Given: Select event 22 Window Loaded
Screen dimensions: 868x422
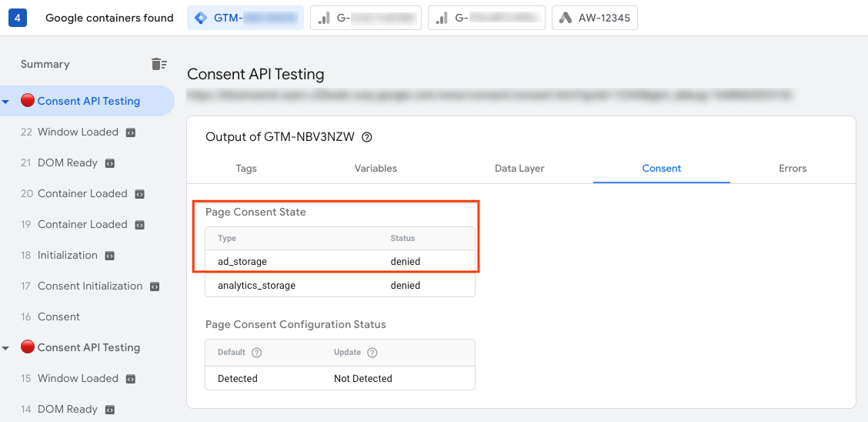Looking at the screenshot, I should click(x=78, y=132).
